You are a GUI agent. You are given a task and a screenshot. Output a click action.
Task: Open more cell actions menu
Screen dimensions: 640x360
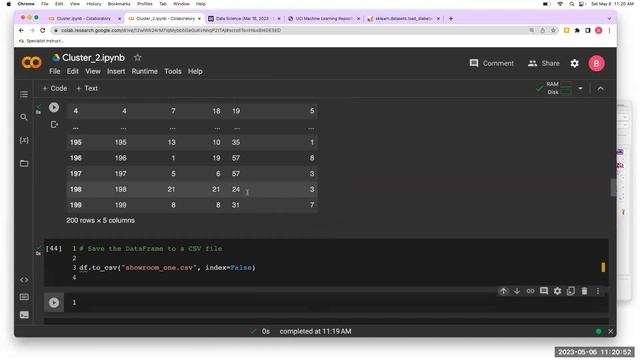tap(598, 291)
